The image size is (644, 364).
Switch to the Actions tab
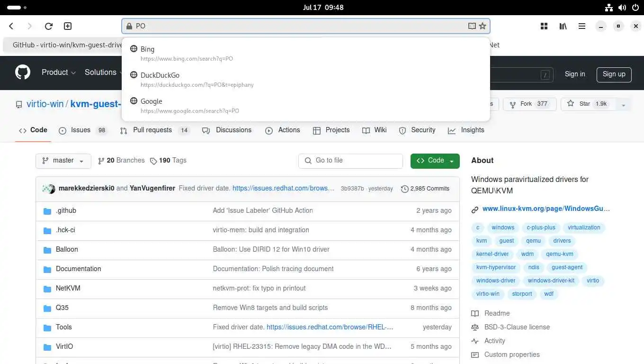pyautogui.click(x=283, y=130)
